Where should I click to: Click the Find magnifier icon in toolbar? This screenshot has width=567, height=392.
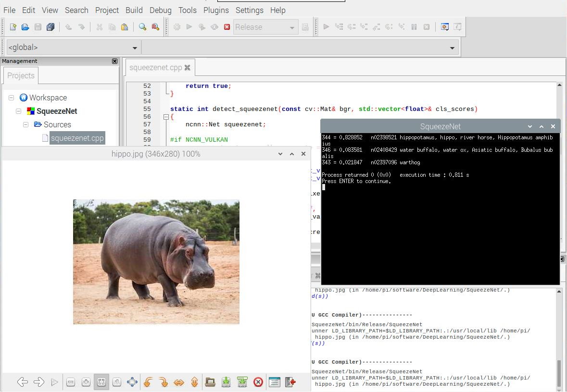[x=142, y=27]
